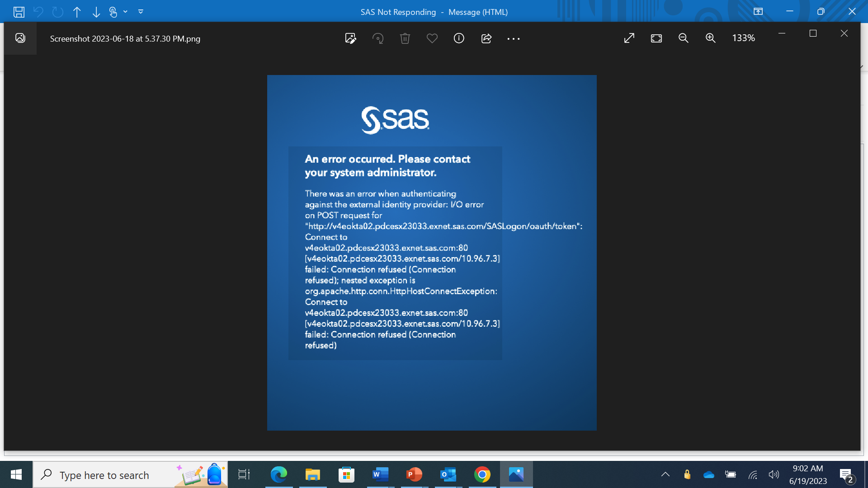Click the Rotate image icon
868x488 pixels.
pyautogui.click(x=378, y=38)
